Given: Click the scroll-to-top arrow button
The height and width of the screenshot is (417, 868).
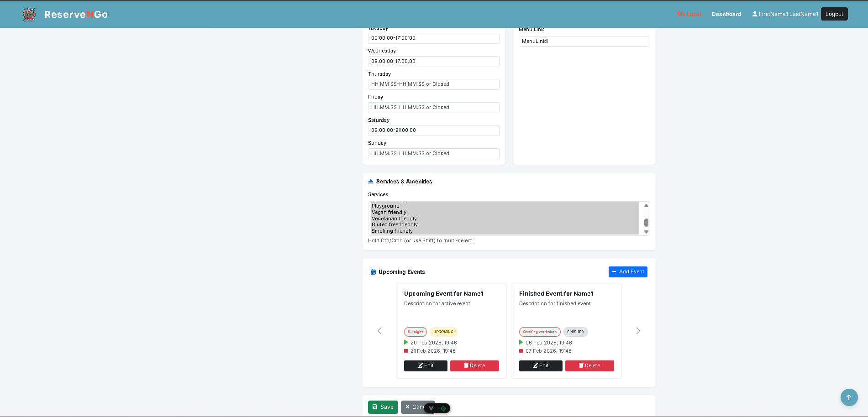Looking at the screenshot, I should coord(849,397).
